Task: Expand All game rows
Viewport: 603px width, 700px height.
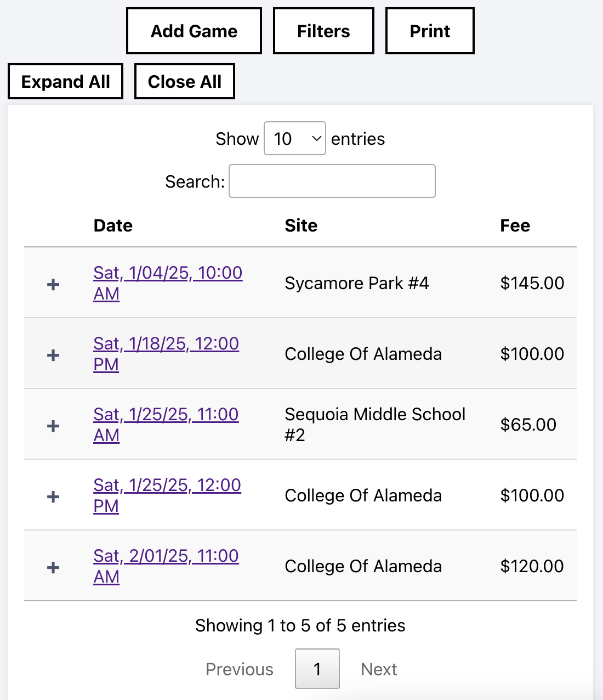Action: coord(66,81)
